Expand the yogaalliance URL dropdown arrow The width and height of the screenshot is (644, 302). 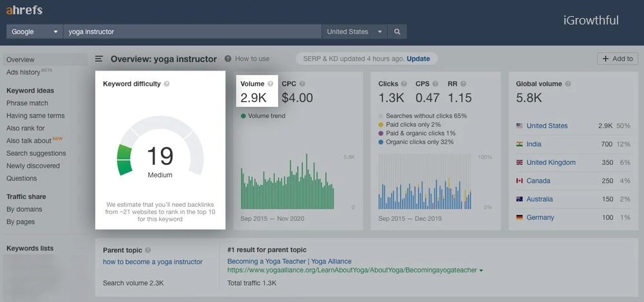coord(481,270)
